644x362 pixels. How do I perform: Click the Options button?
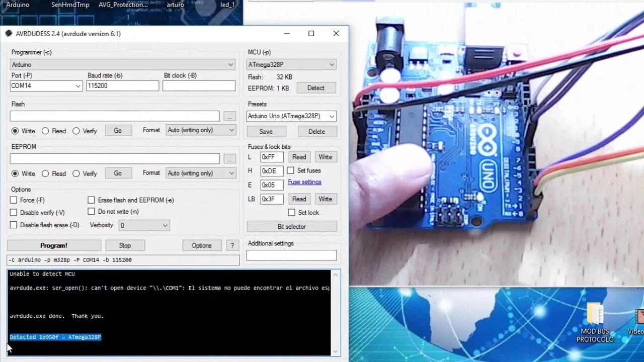201,245
